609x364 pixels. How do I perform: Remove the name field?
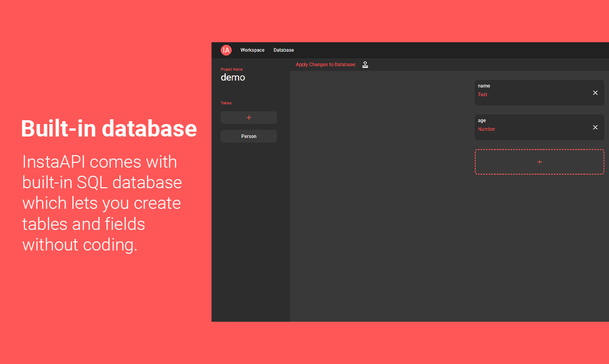(595, 93)
